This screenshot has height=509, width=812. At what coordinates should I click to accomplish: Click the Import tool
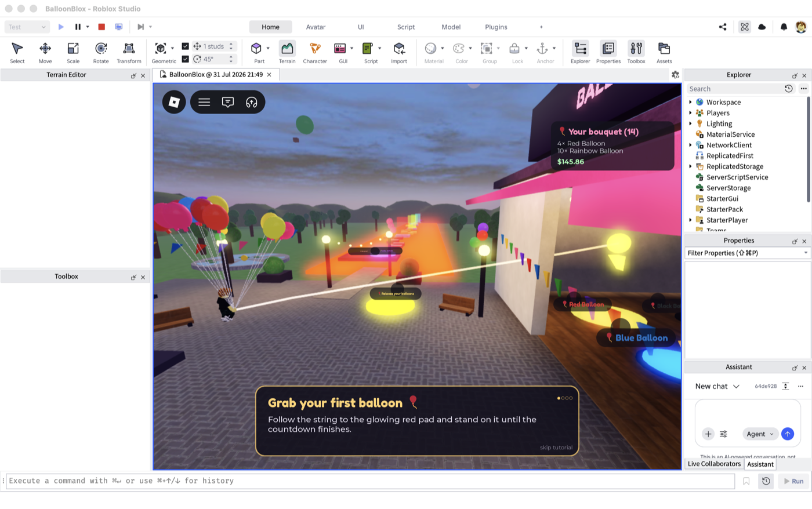click(399, 52)
